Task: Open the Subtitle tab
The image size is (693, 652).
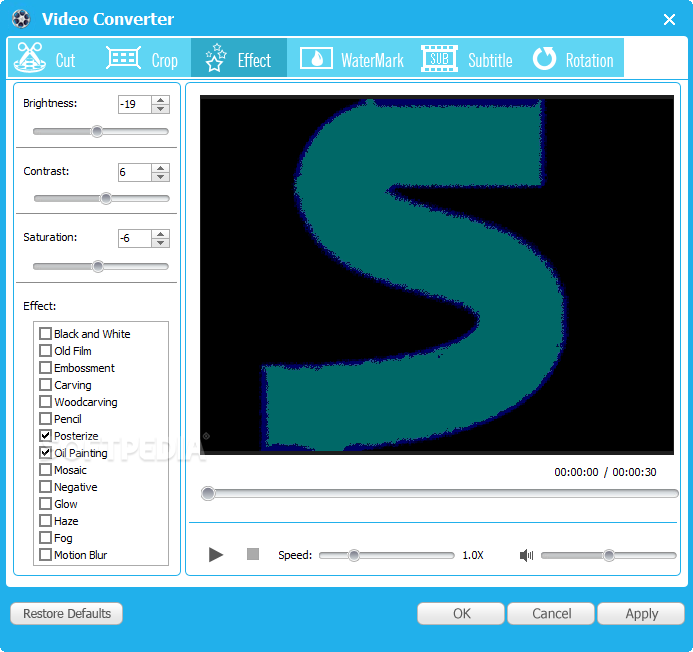Action: click(467, 58)
